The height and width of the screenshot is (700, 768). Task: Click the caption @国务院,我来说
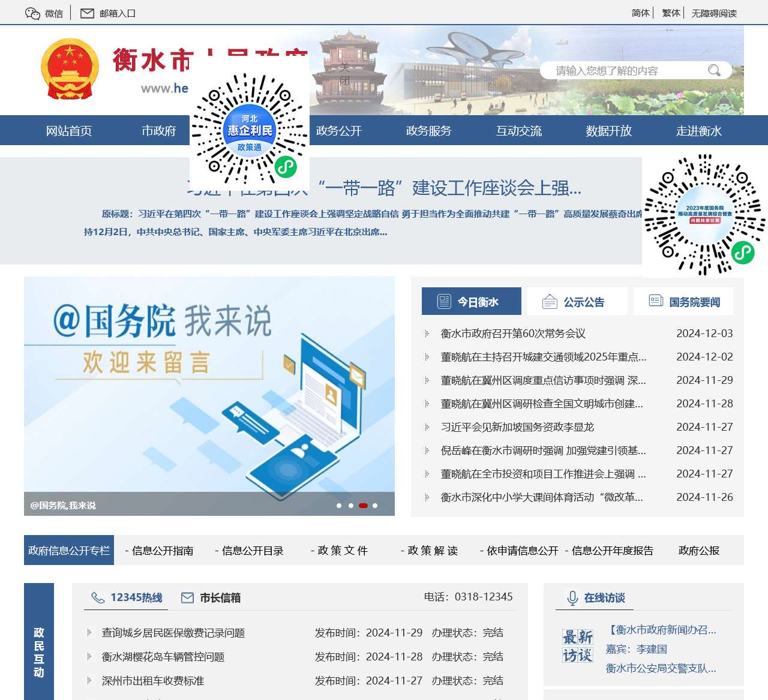click(x=63, y=506)
